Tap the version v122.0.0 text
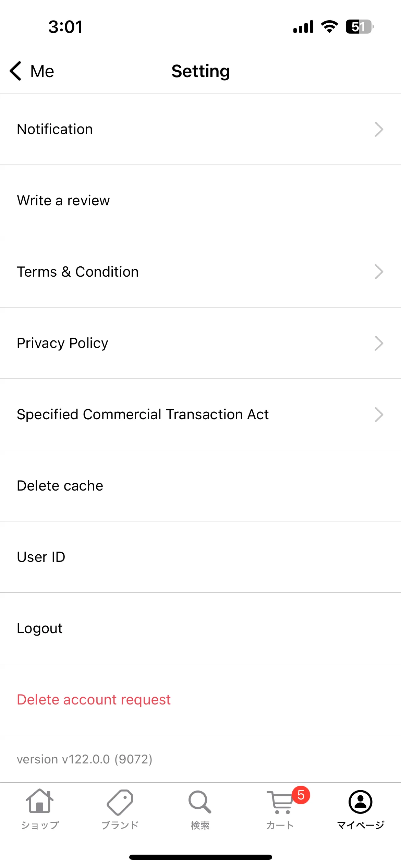Image resolution: width=401 pixels, height=868 pixels. [x=84, y=759]
